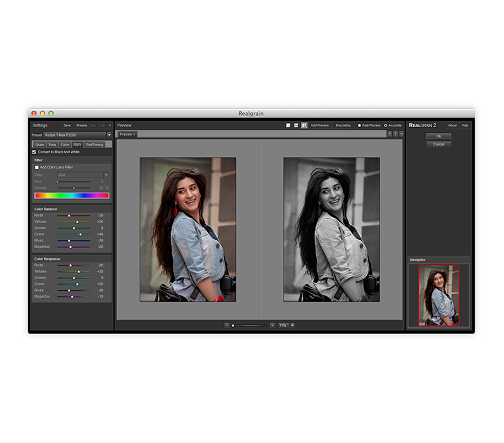The width and height of the screenshot is (504, 443).
Task: Click the undo arrow icon in Settings
Action: click(94, 125)
